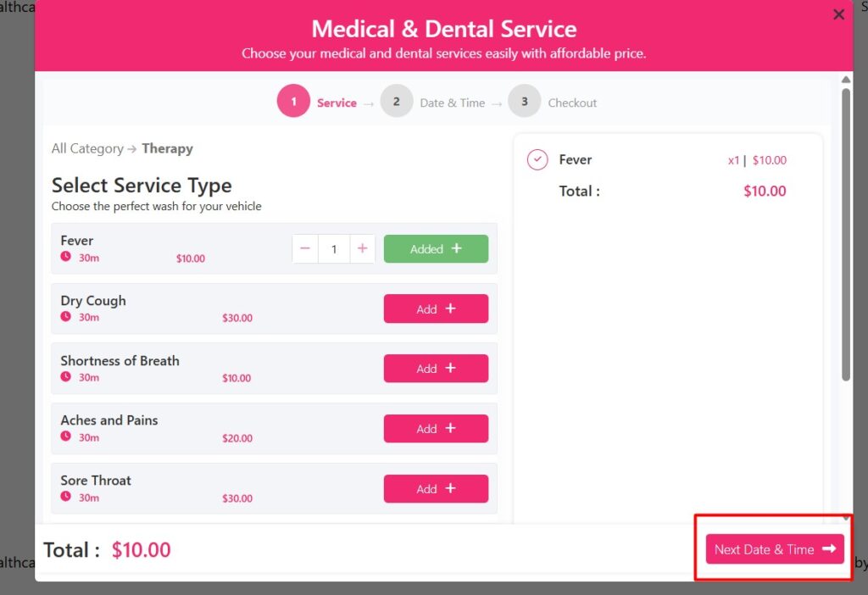Select the Fever added indicator in order summary

(537, 159)
